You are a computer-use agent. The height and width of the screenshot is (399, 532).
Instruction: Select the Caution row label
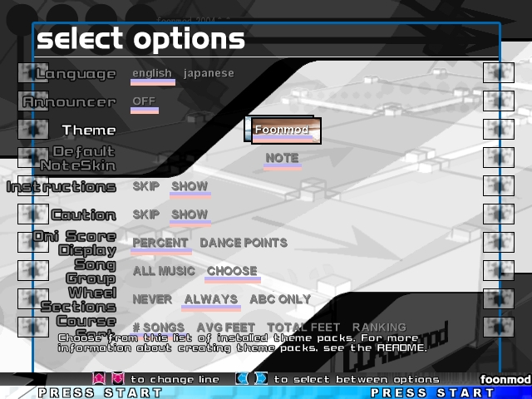coord(83,214)
